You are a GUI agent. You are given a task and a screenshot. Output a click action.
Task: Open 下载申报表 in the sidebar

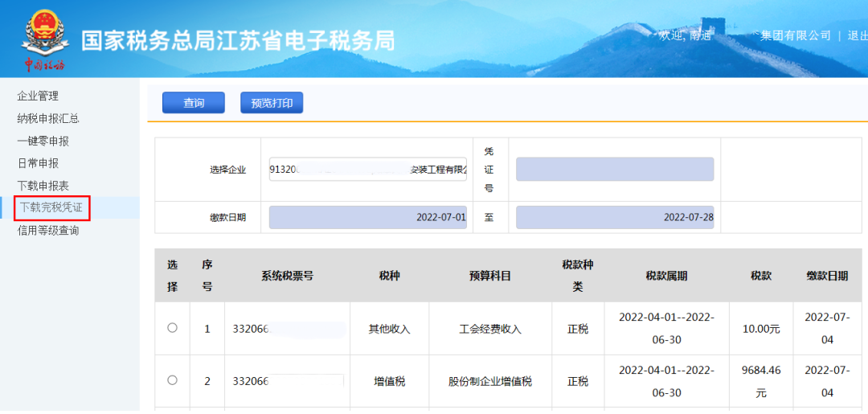pos(43,186)
